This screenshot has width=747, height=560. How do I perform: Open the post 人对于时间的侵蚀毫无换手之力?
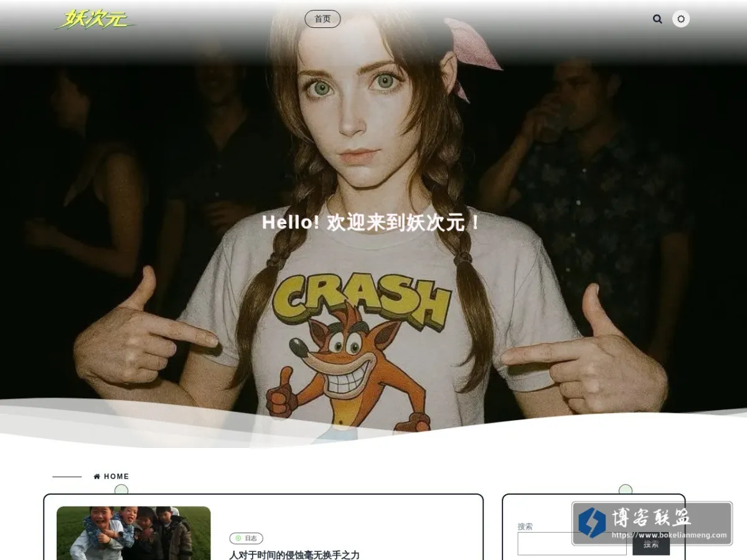coord(294,555)
